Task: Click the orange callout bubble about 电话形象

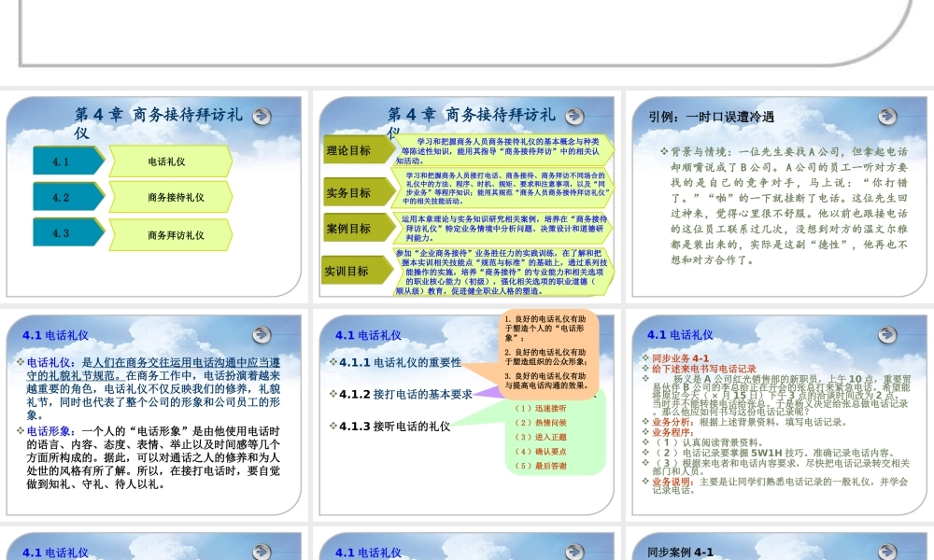Action: tap(546, 350)
